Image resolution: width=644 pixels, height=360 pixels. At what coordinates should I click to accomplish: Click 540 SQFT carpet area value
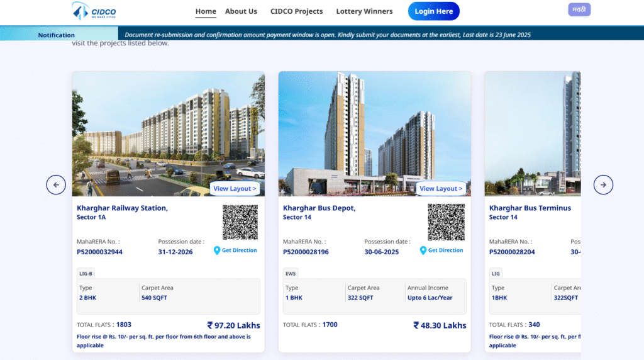(154, 298)
